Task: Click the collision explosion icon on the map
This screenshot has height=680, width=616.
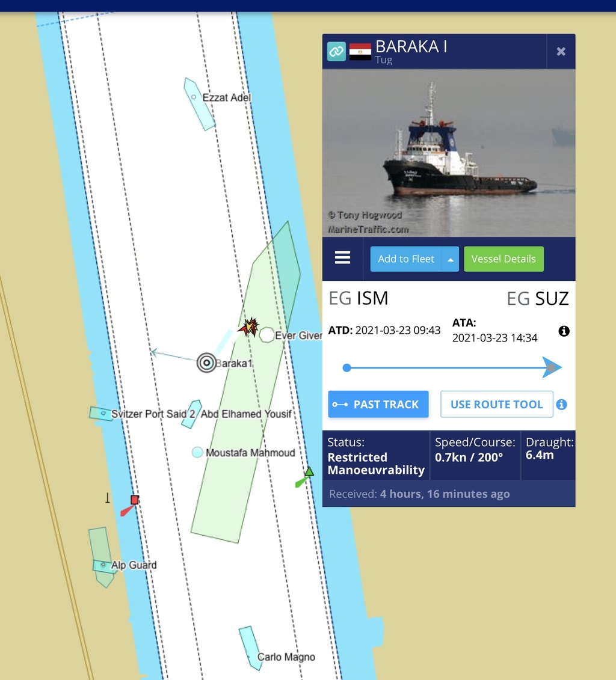Action: click(248, 326)
